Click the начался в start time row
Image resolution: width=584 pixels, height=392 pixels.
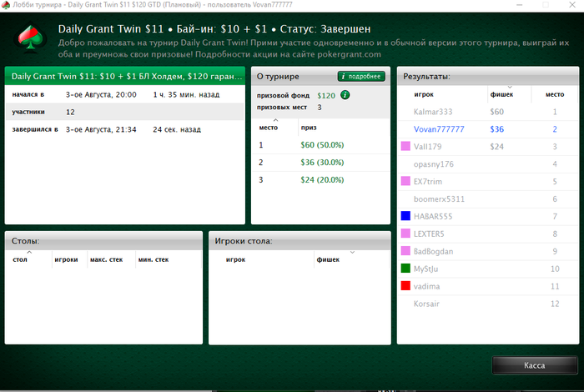pyautogui.click(x=125, y=94)
